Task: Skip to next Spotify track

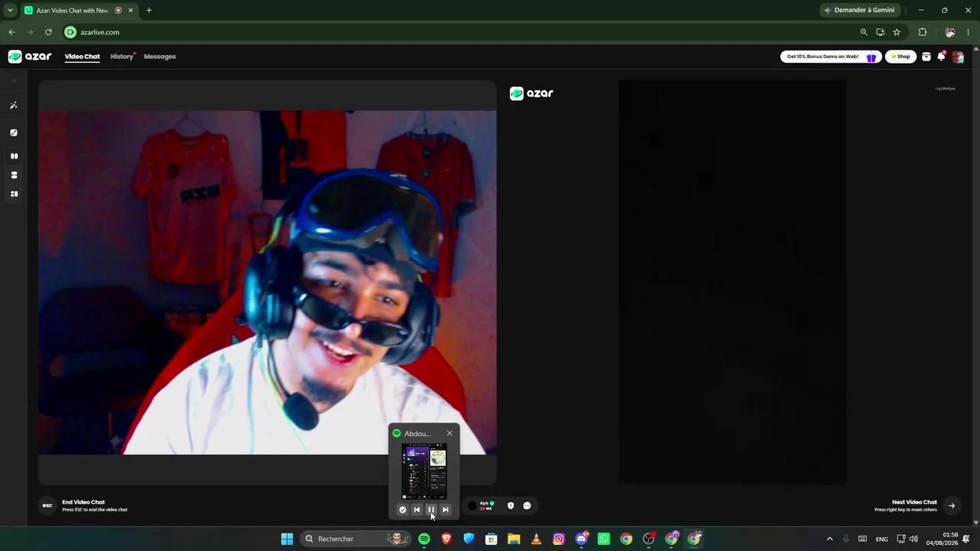Action: pos(446,510)
